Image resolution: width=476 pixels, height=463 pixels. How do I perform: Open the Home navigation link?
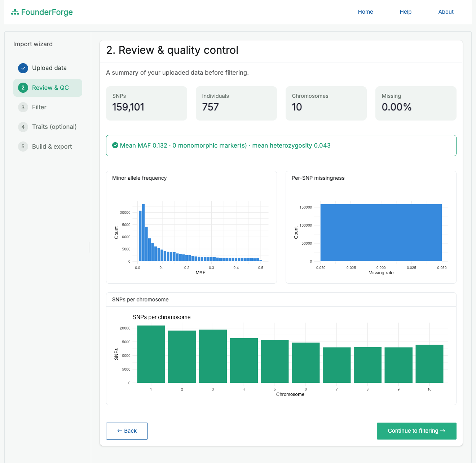coord(365,12)
